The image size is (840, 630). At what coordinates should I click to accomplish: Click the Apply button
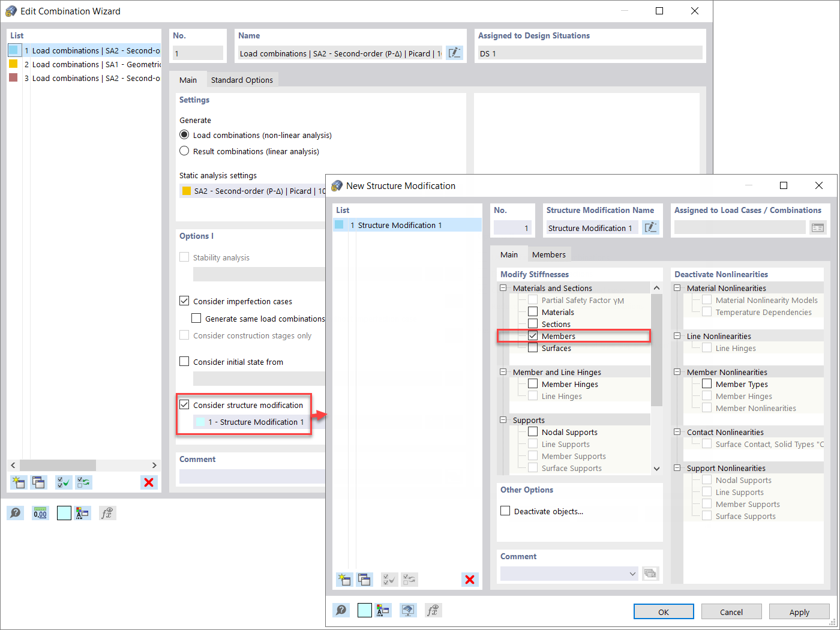[799, 611]
